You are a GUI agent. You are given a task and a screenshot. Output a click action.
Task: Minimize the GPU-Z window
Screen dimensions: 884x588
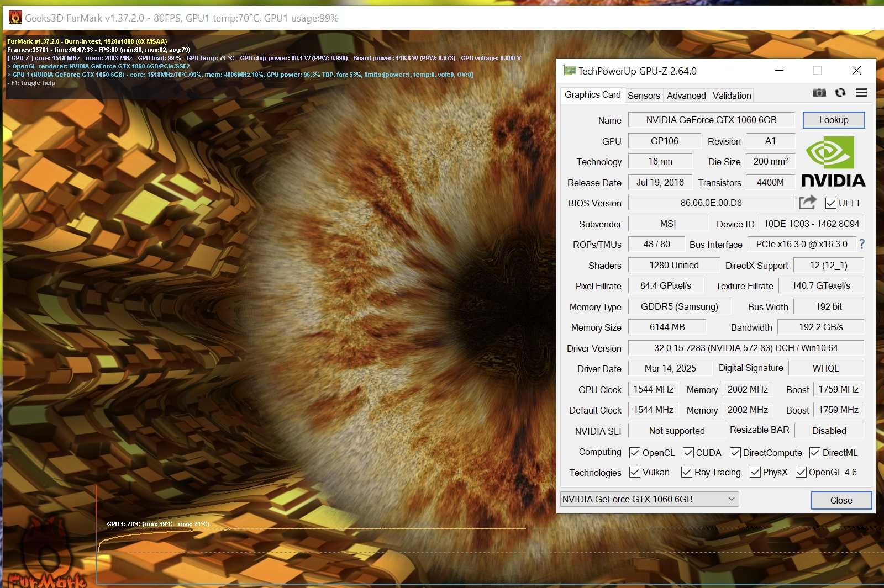(779, 71)
